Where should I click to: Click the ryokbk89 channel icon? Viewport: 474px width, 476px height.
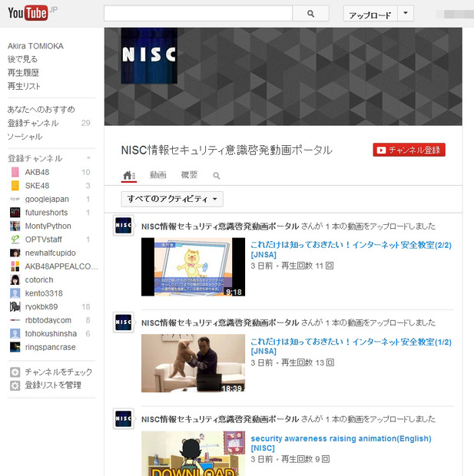(15, 306)
